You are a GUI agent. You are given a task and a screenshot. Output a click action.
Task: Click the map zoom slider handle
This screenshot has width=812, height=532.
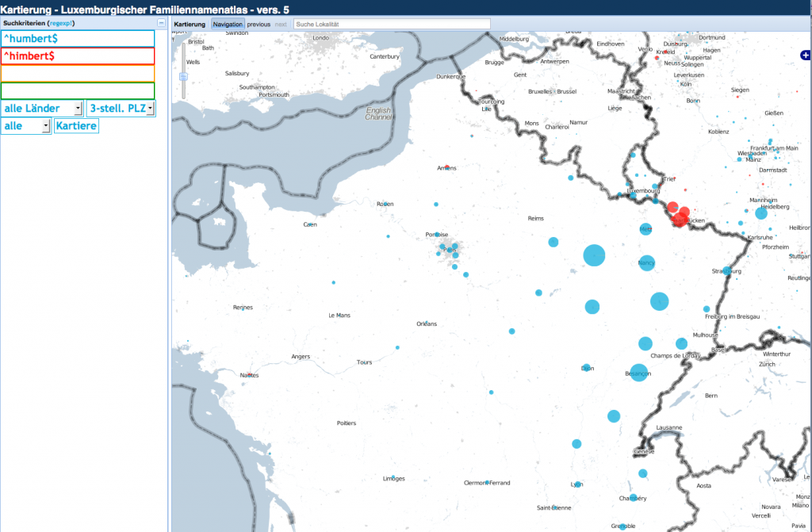click(x=183, y=76)
